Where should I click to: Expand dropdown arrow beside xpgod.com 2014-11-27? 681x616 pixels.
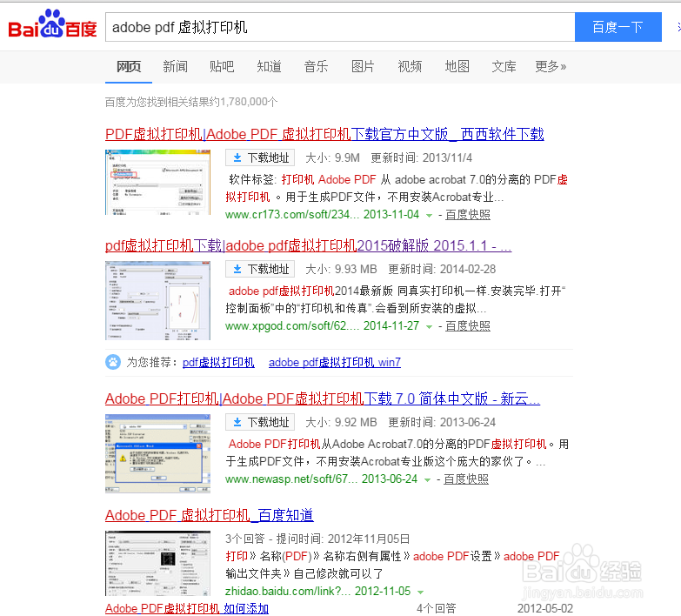tap(429, 326)
